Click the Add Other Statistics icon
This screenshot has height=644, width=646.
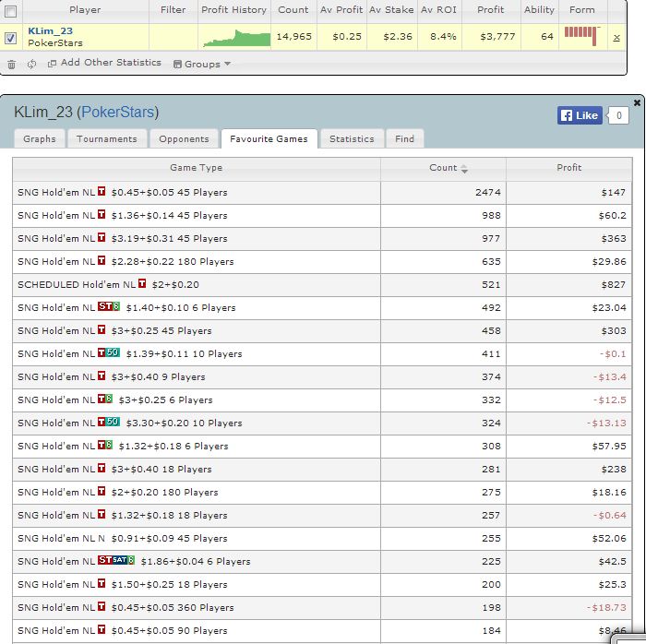[52, 64]
